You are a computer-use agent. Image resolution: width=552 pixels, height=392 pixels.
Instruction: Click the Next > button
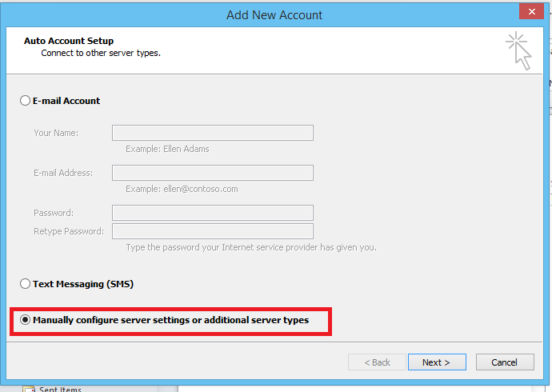(x=437, y=362)
